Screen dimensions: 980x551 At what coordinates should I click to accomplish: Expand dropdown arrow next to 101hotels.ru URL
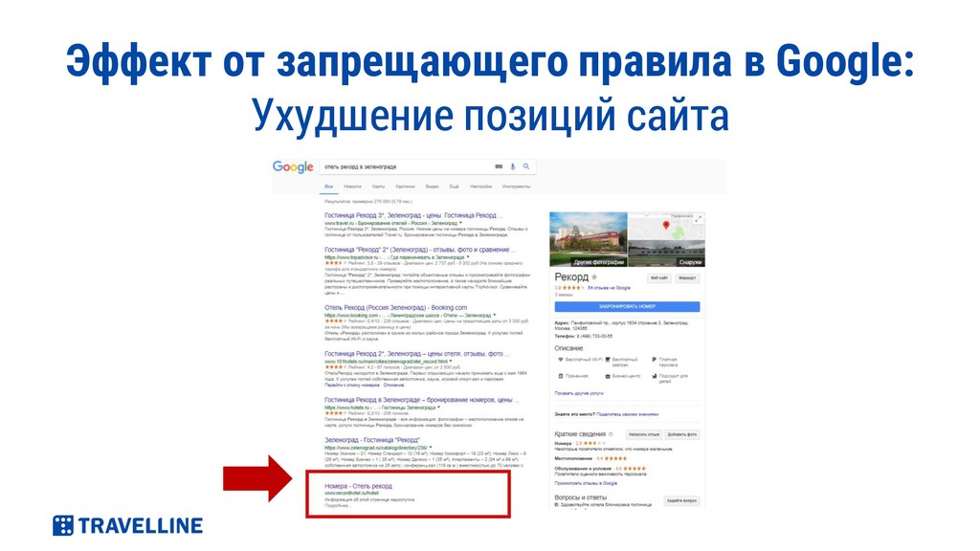coord(452,361)
